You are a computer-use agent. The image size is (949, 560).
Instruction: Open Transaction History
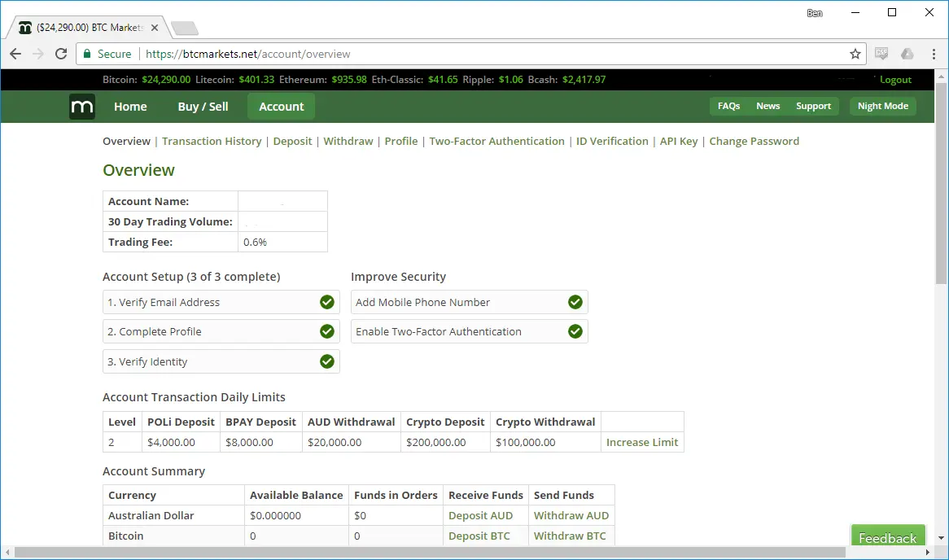[212, 141]
